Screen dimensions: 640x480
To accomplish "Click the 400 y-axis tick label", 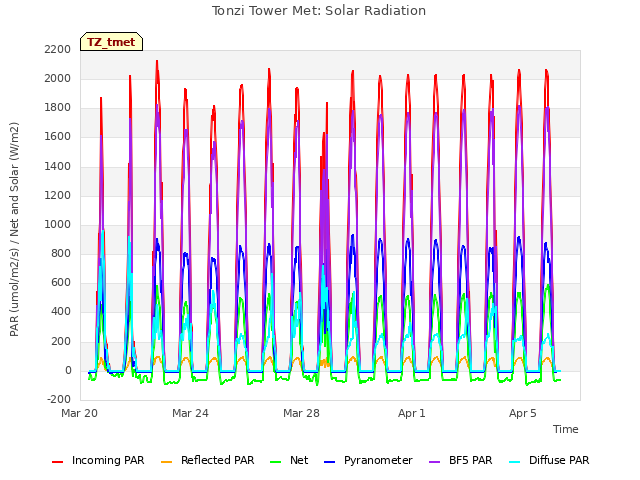I will coord(61,312).
